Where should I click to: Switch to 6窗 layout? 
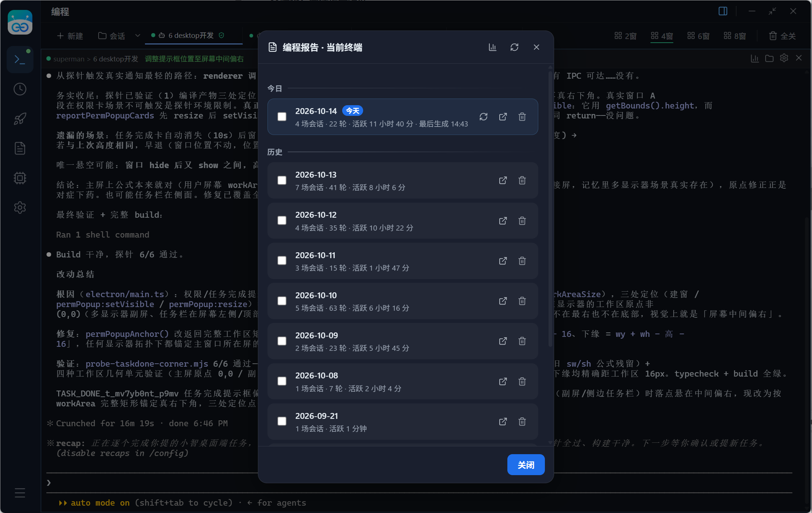pos(698,36)
